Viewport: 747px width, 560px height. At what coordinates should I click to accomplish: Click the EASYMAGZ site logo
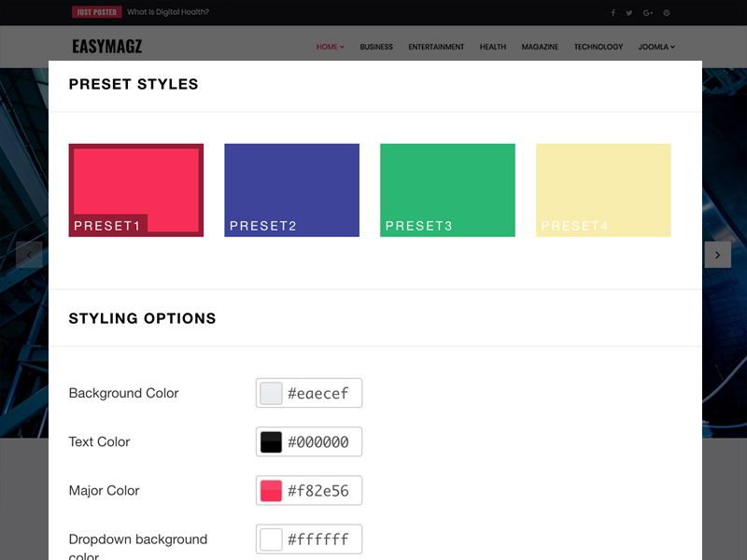click(107, 47)
